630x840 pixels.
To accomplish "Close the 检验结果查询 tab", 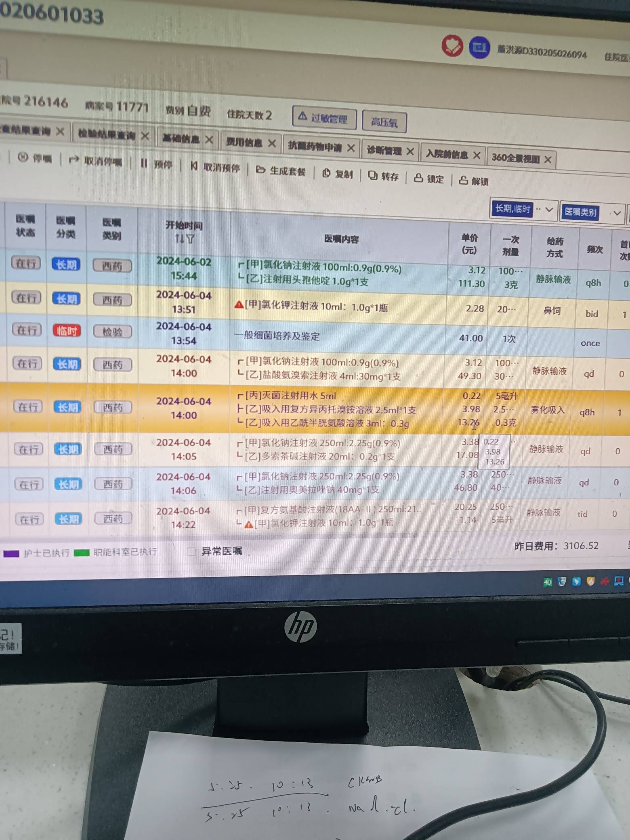I will click(x=145, y=136).
